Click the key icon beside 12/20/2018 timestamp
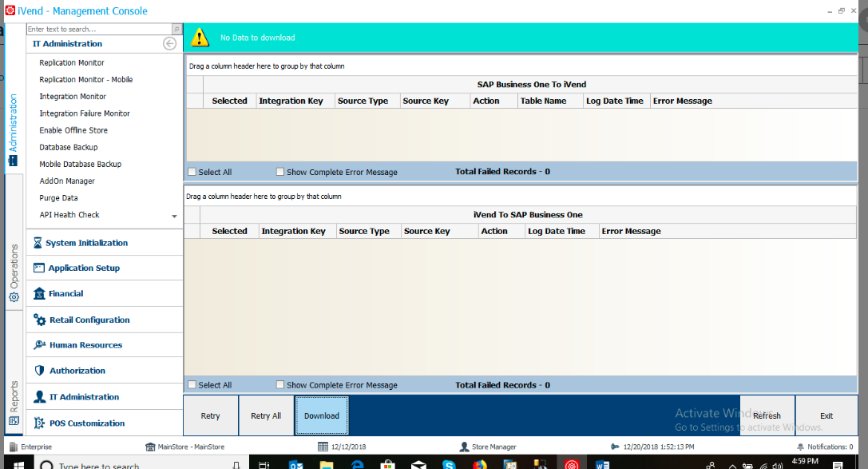The height and width of the screenshot is (469, 868). tap(614, 447)
